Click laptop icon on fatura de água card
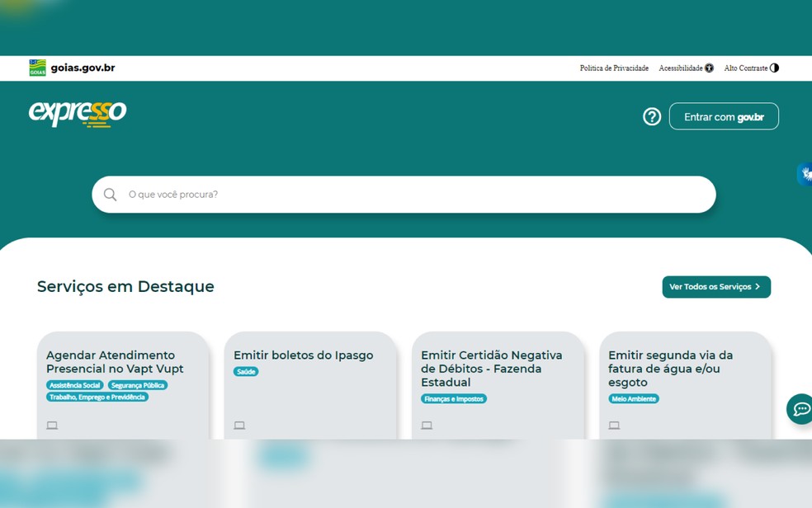The height and width of the screenshot is (508, 812). (x=614, y=426)
